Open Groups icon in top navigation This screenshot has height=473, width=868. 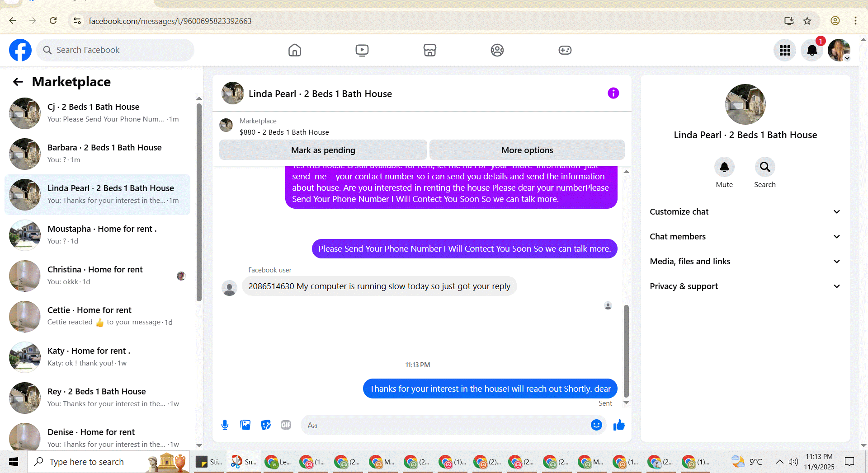497,50
